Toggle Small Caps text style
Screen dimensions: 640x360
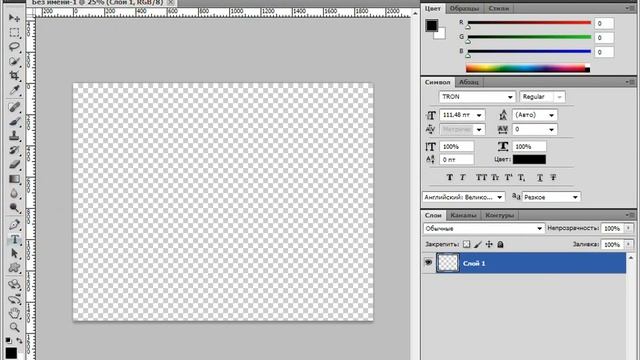[495, 177]
